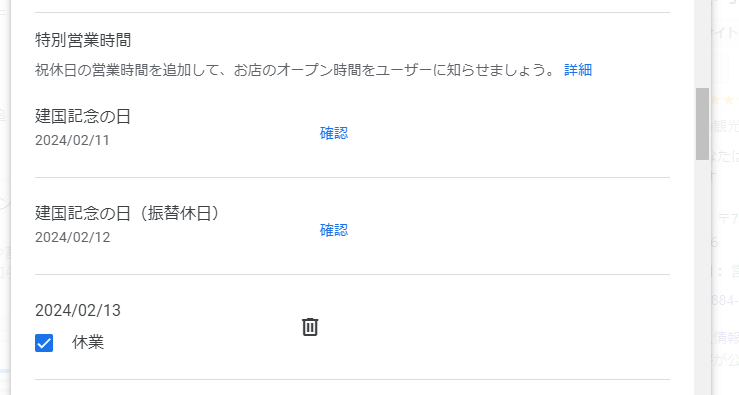Click scrollbar track below the thumb
Viewport: 739px width, 395px height.
[x=702, y=278]
